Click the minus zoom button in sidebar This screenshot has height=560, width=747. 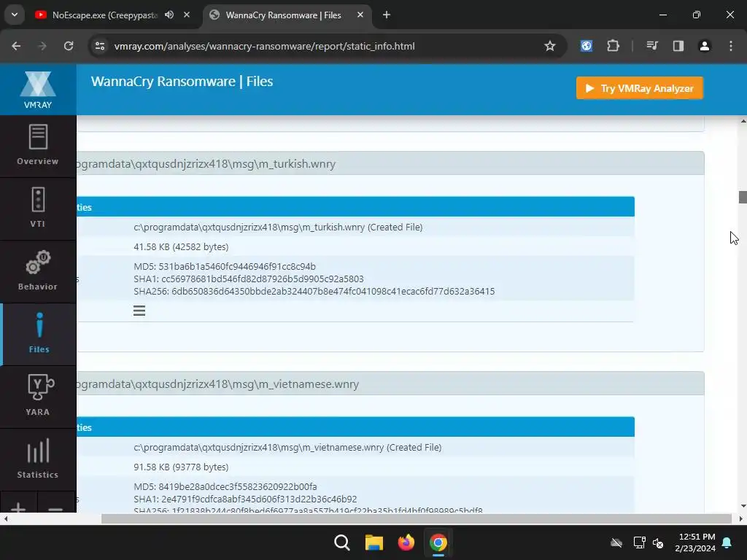[56, 507]
